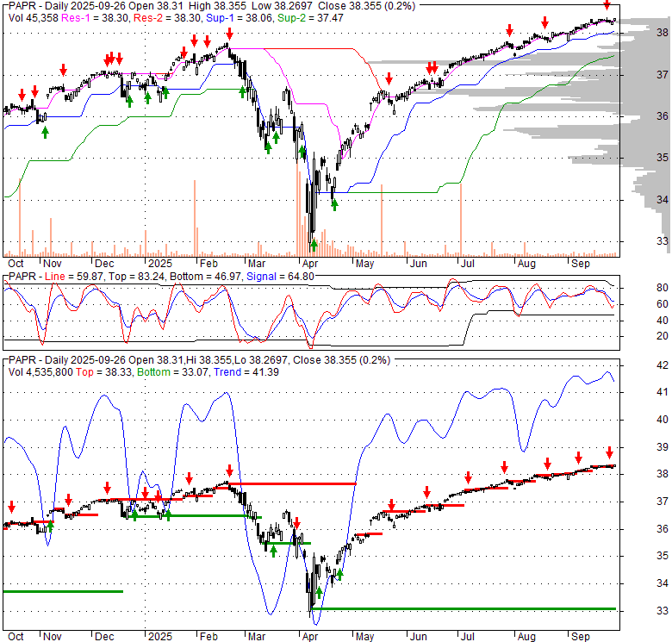Click the Oct label on the bottom chart time axis
The image size is (672, 642).
tap(16, 637)
